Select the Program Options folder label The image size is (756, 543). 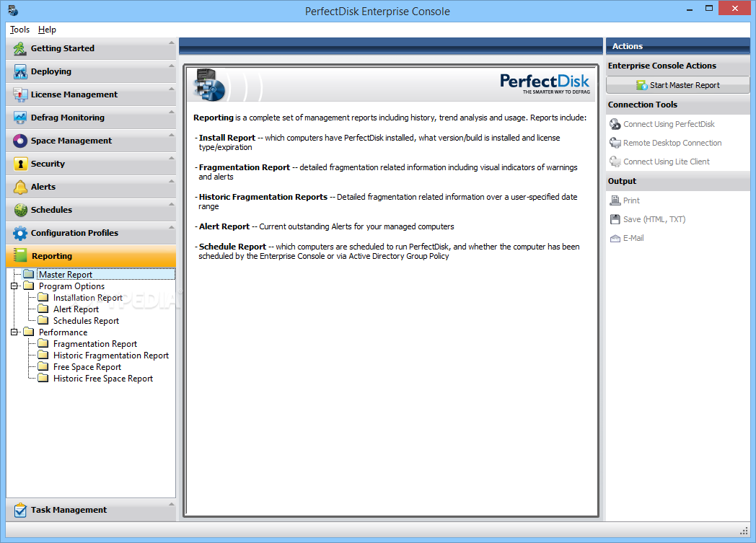pos(71,286)
